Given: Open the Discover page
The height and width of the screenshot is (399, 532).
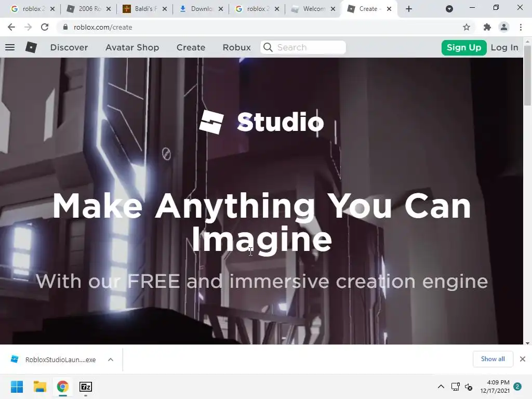Looking at the screenshot, I should 69,47.
